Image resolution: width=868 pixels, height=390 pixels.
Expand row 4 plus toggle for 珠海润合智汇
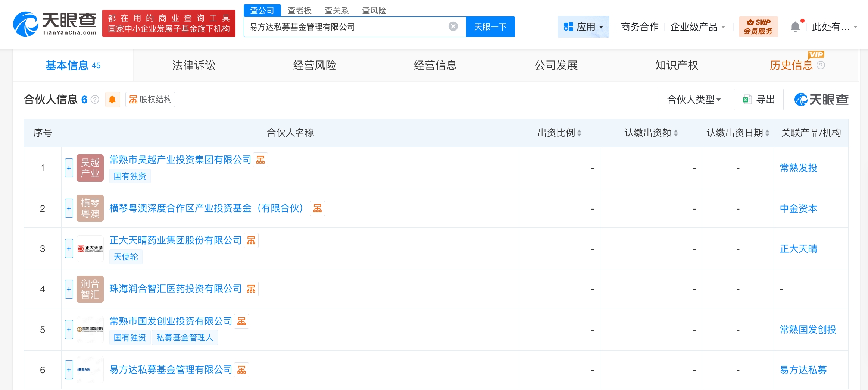pyautogui.click(x=69, y=289)
